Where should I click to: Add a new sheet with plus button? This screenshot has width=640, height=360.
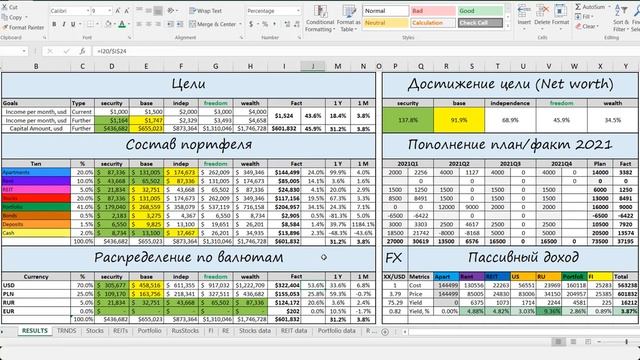pos(385,332)
